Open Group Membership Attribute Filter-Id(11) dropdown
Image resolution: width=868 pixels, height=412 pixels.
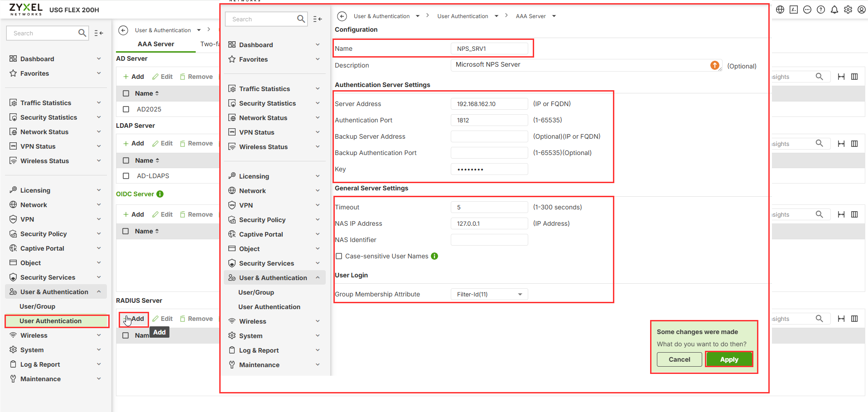[x=489, y=294]
